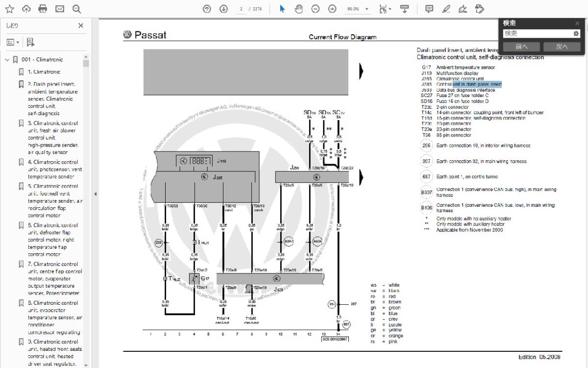Click into the 検索 search input field
Viewport: 588px width, 368px height.
pyautogui.click(x=538, y=33)
